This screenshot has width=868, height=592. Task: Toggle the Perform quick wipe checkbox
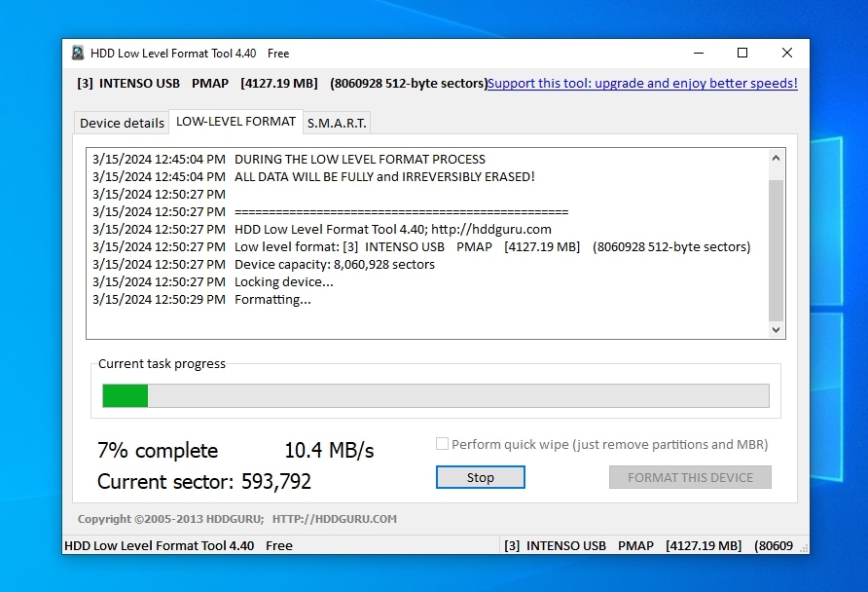[x=442, y=444]
